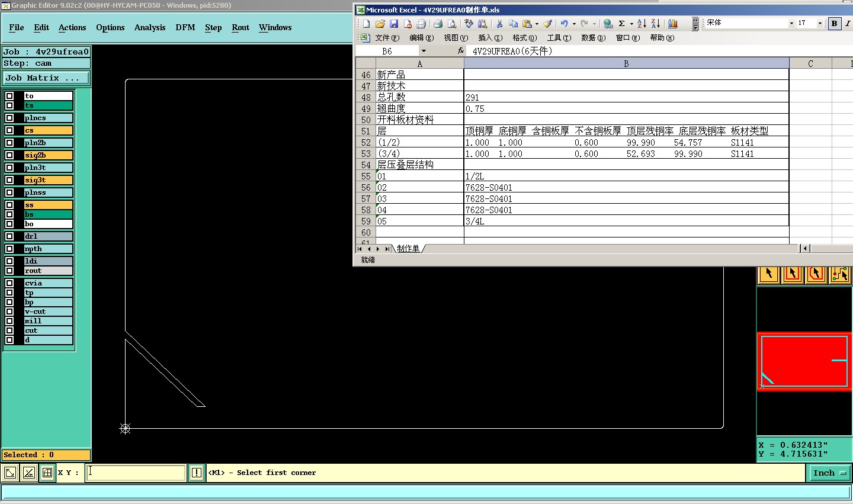853x504 pixels.
Task: Open Excel Paste options dropdown arrow
Action: tap(537, 24)
